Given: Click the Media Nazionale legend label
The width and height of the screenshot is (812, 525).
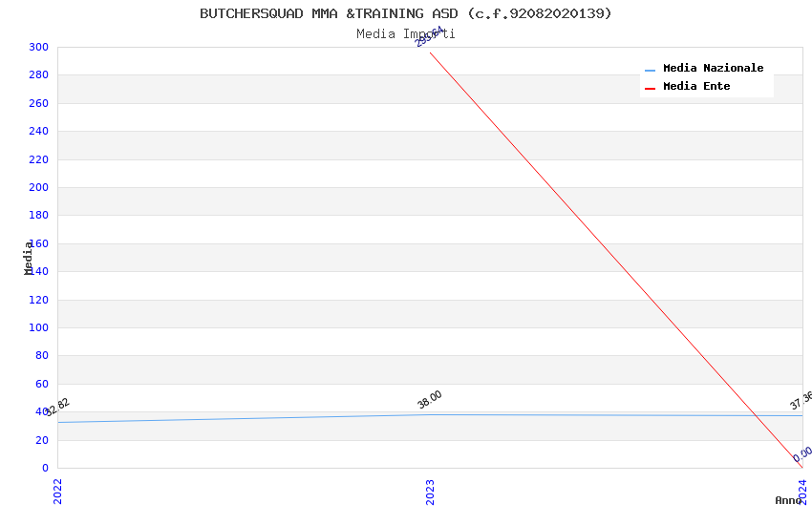Looking at the screenshot, I should tap(713, 69).
